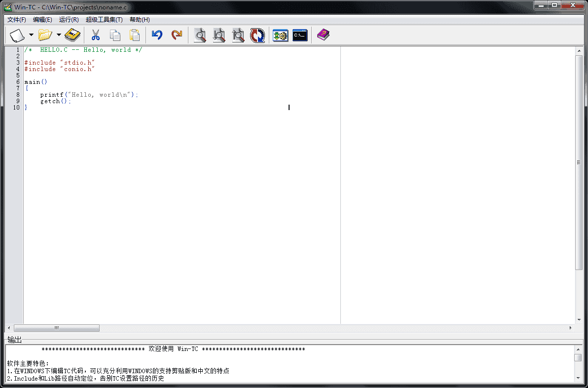
Task: Paste using the clipboard icon
Action: [134, 35]
